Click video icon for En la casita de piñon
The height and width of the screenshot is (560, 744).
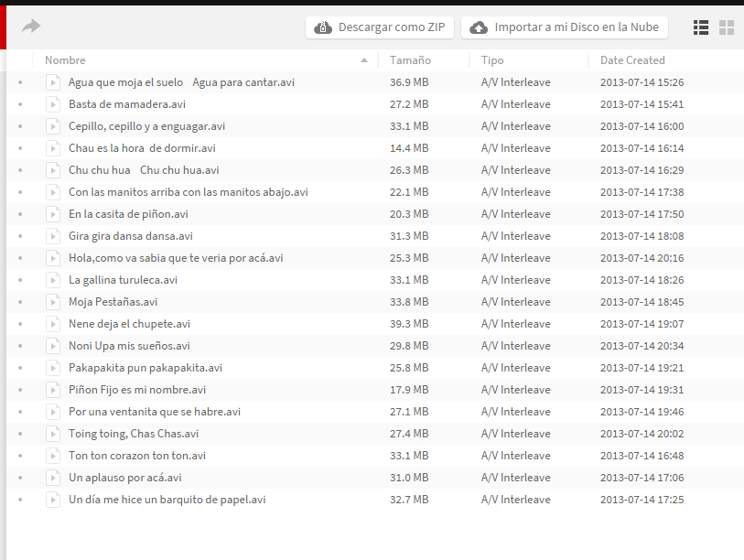pos(53,214)
